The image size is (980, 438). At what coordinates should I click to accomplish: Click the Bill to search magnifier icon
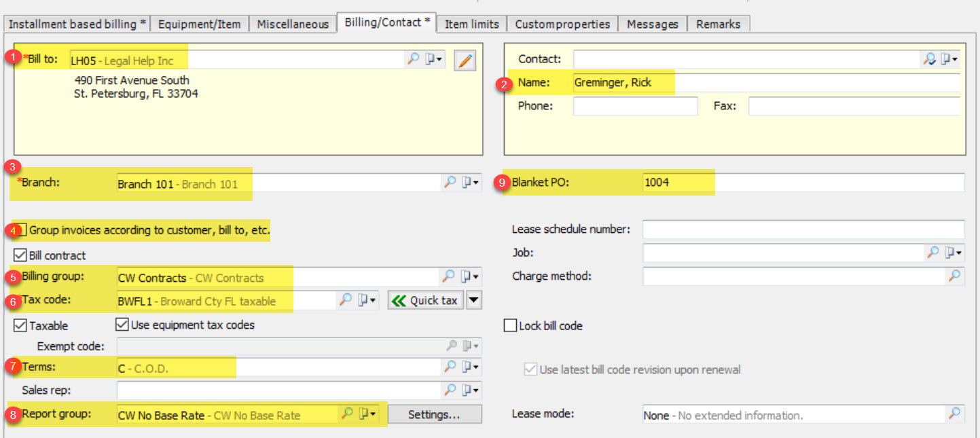tap(413, 60)
